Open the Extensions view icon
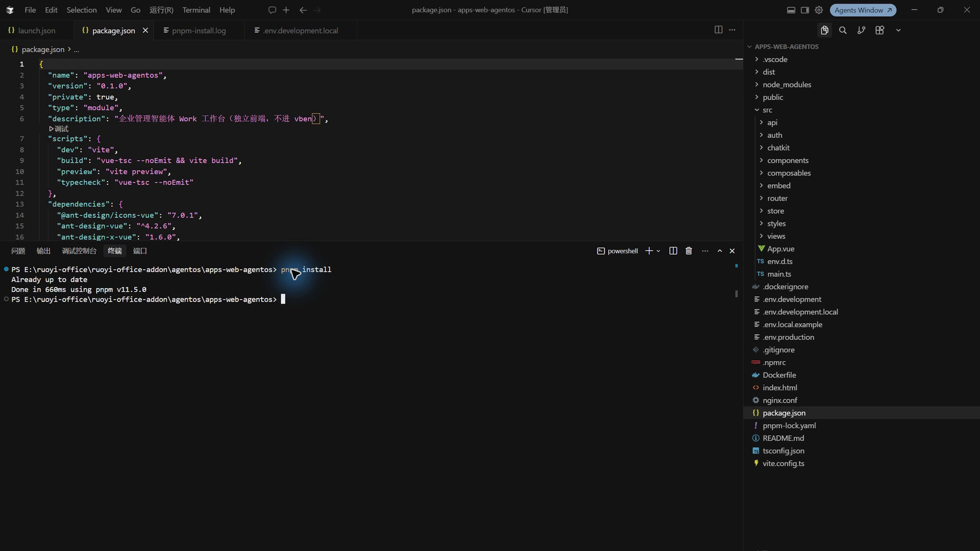Viewport: 980px width, 551px height. [879, 30]
